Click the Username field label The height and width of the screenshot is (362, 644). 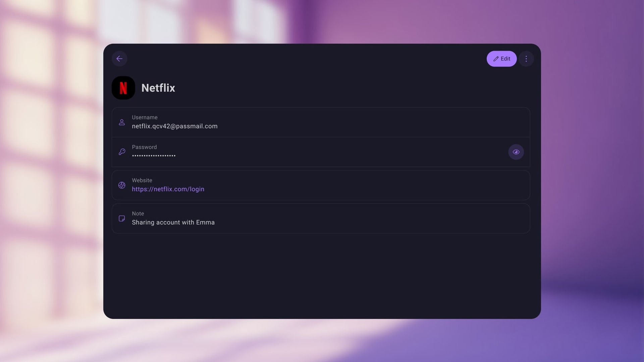point(145,117)
